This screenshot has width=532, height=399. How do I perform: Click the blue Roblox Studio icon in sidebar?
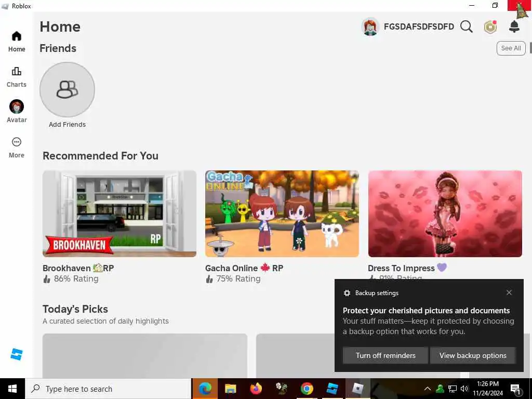click(16, 354)
